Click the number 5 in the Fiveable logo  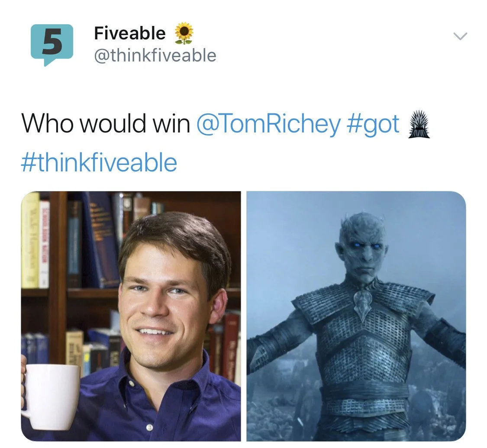[52, 42]
